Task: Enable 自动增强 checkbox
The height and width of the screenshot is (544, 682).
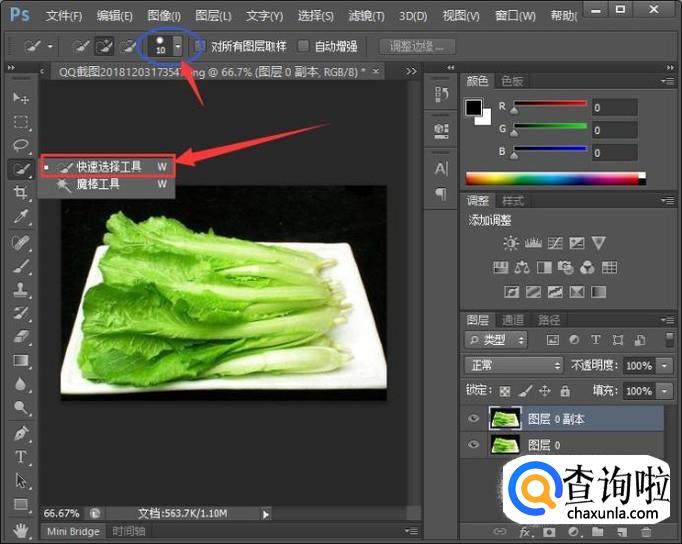Action: 304,46
